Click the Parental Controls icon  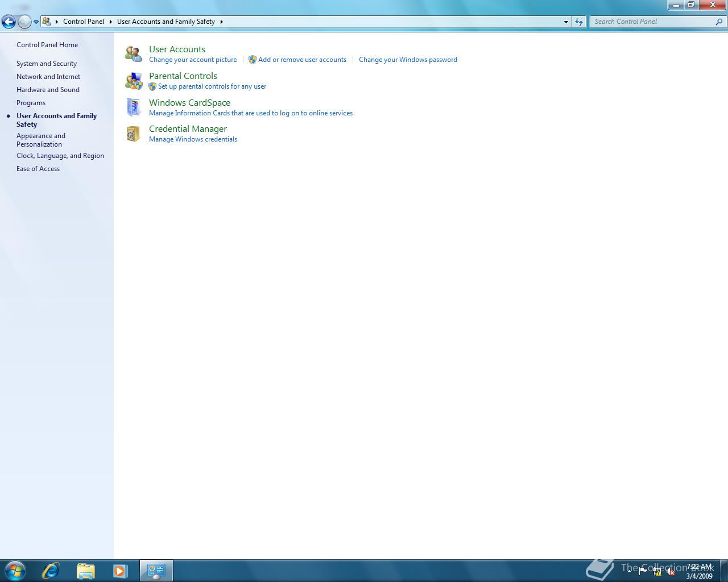click(133, 81)
